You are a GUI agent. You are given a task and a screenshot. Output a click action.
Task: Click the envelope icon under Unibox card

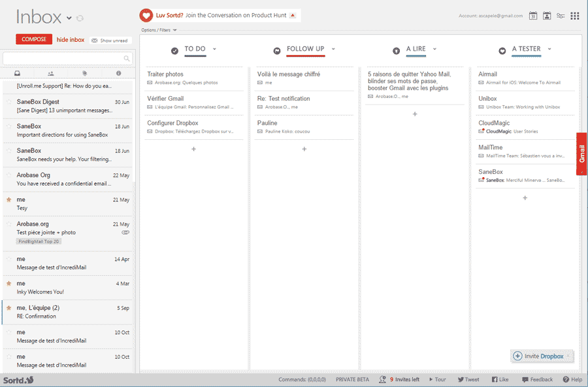pos(481,107)
